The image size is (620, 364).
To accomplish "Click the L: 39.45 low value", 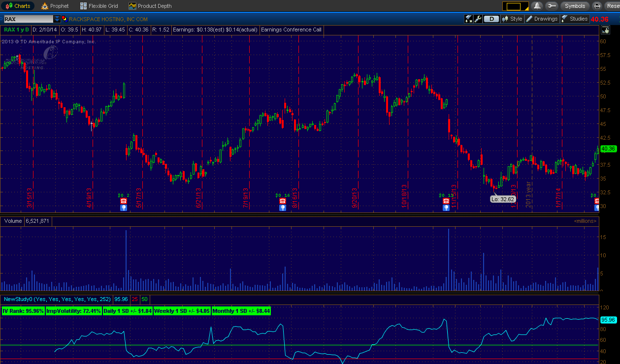I will (x=115, y=30).
